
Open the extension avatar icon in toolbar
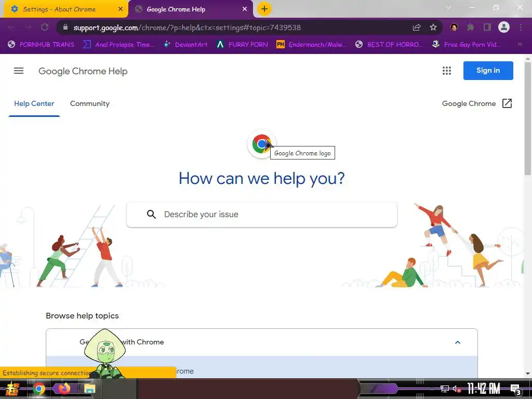(454, 27)
